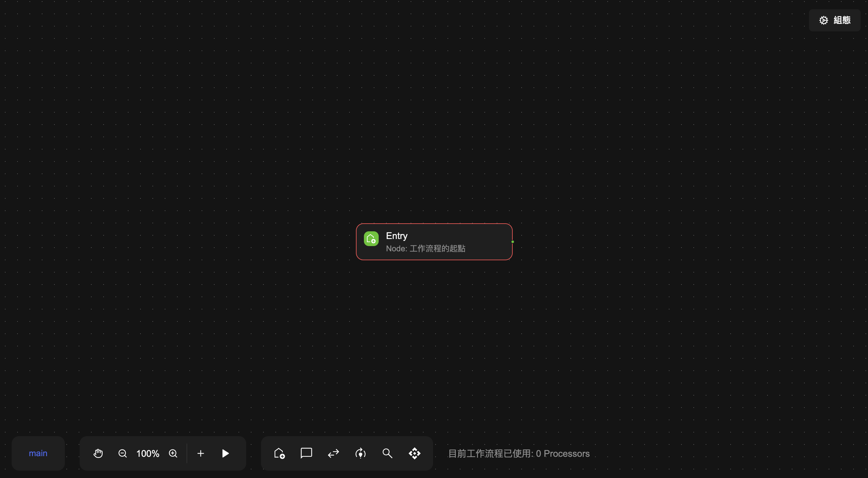Run the workflow with the play button
Screen dimensions: 868x478
pos(225,453)
